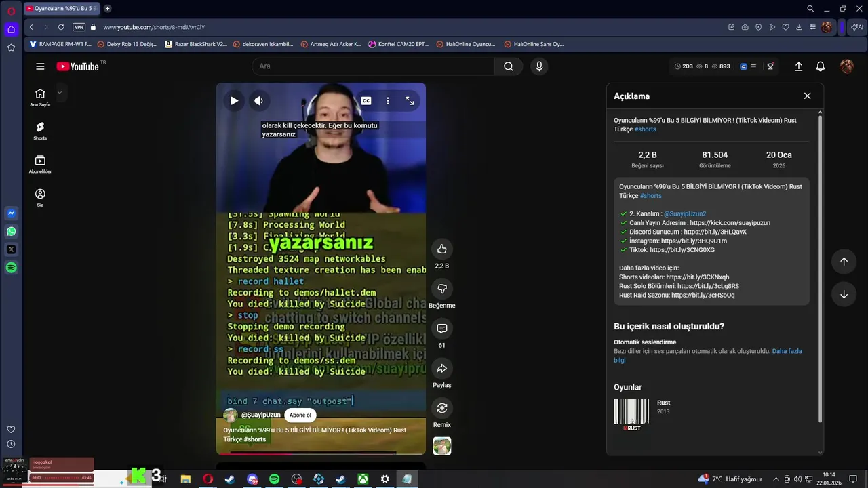Open Opera menu logo button

coord(11,10)
